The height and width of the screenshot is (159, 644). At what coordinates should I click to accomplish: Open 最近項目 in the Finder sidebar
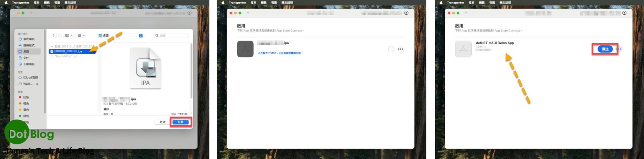29,39
